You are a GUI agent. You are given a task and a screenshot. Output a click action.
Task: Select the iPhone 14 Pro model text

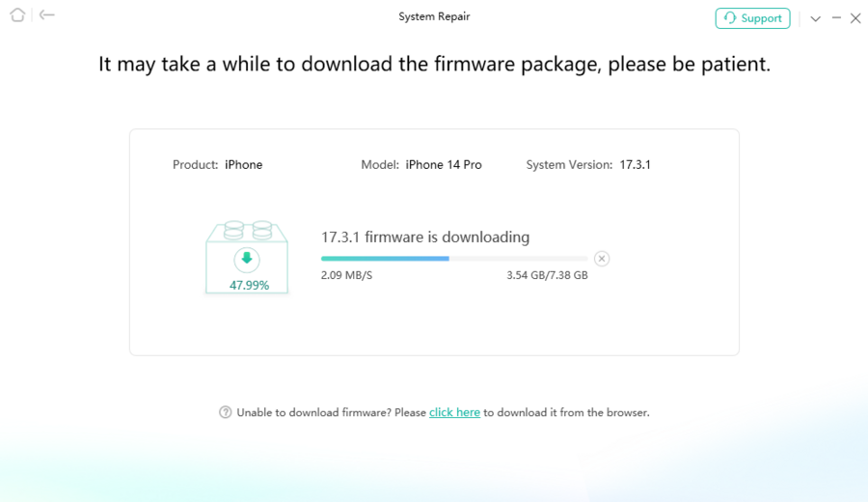pyautogui.click(x=444, y=165)
